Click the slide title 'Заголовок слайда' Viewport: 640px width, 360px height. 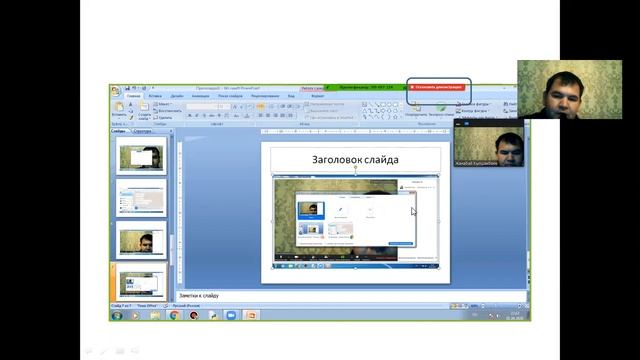click(356, 160)
